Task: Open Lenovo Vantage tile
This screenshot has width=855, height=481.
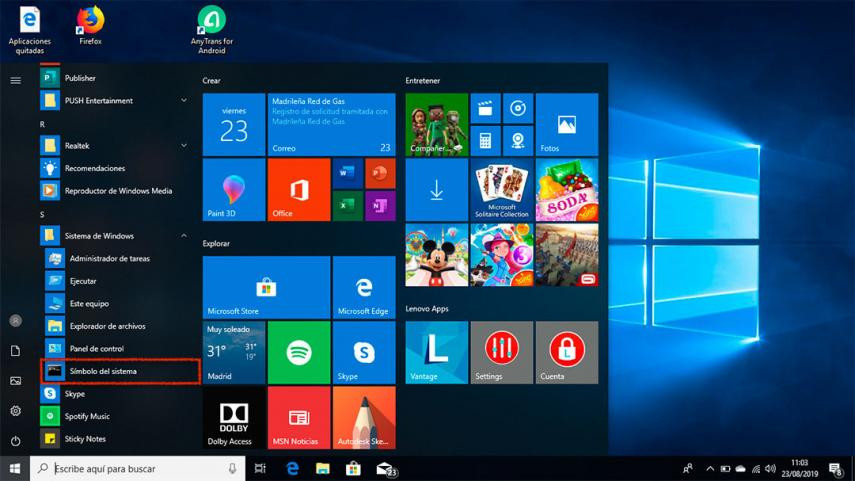Action: coord(437,352)
